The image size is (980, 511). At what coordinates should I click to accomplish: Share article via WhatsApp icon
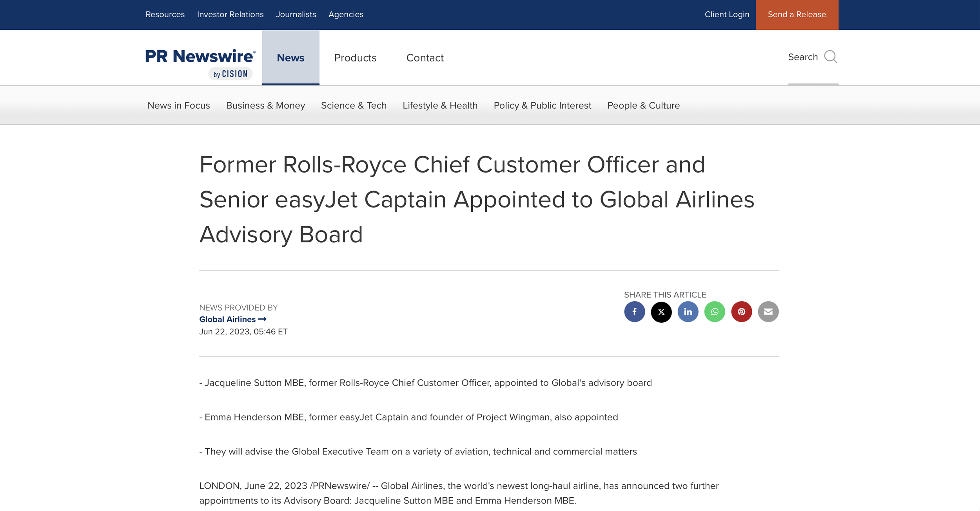(715, 312)
